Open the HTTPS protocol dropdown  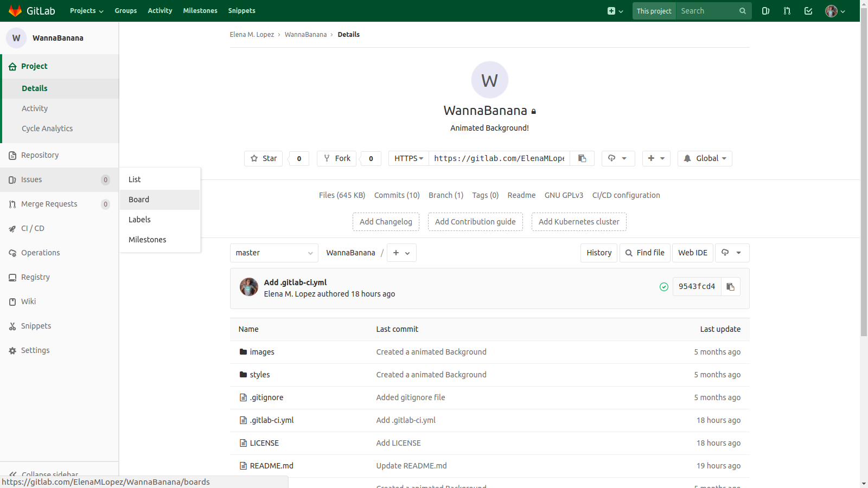click(x=409, y=158)
